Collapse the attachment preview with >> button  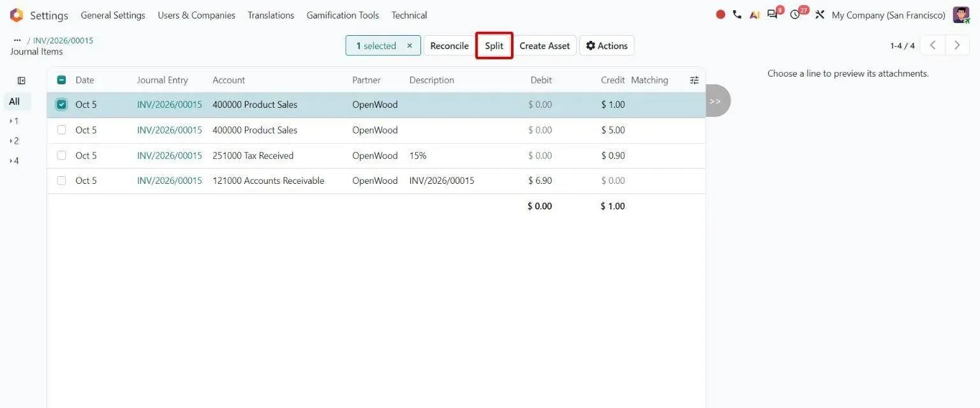[718, 101]
